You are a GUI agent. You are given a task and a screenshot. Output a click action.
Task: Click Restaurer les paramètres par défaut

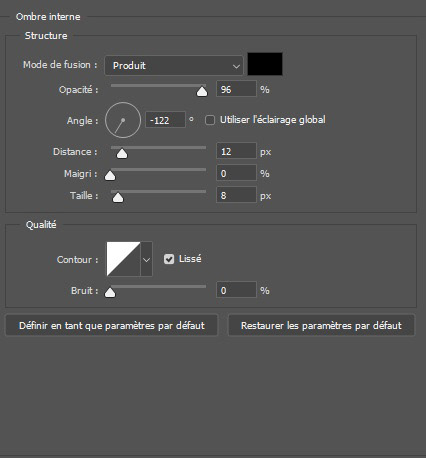pos(321,325)
